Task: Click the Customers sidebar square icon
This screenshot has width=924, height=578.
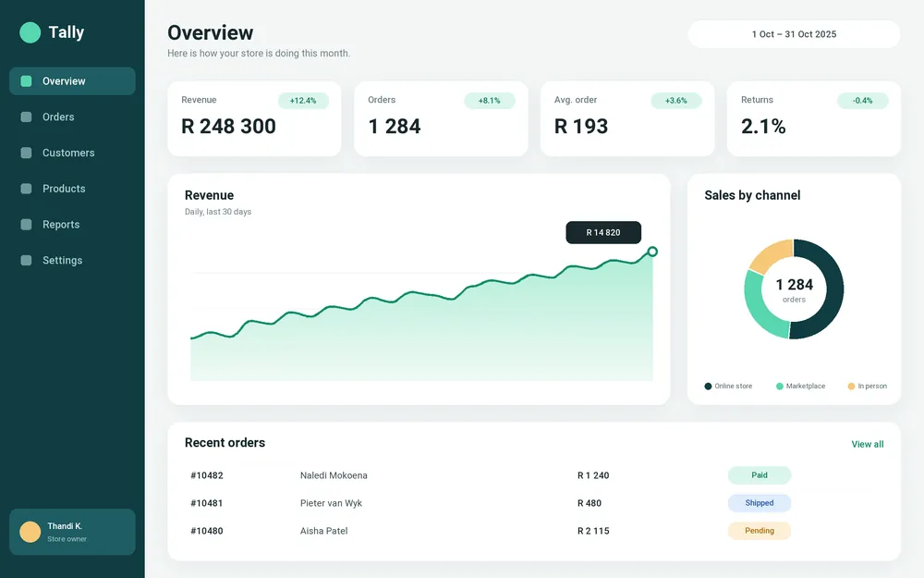Action: coord(26,153)
